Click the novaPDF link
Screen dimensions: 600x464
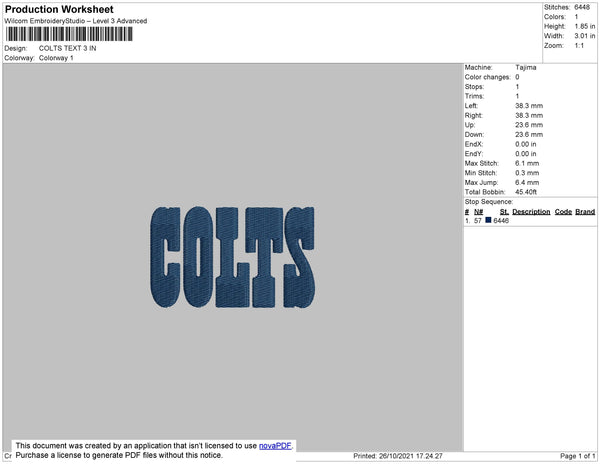coord(275,446)
